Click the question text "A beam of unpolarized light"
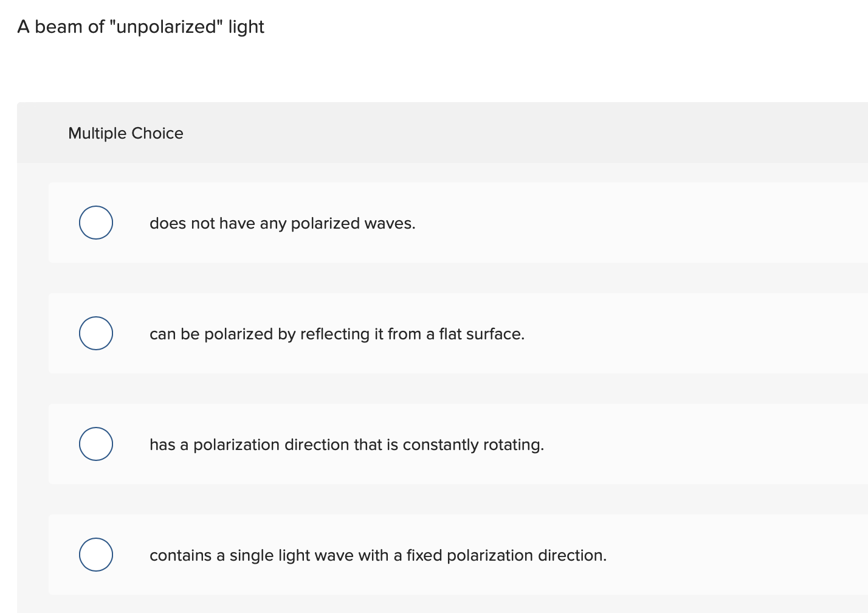868x613 pixels. (x=140, y=27)
